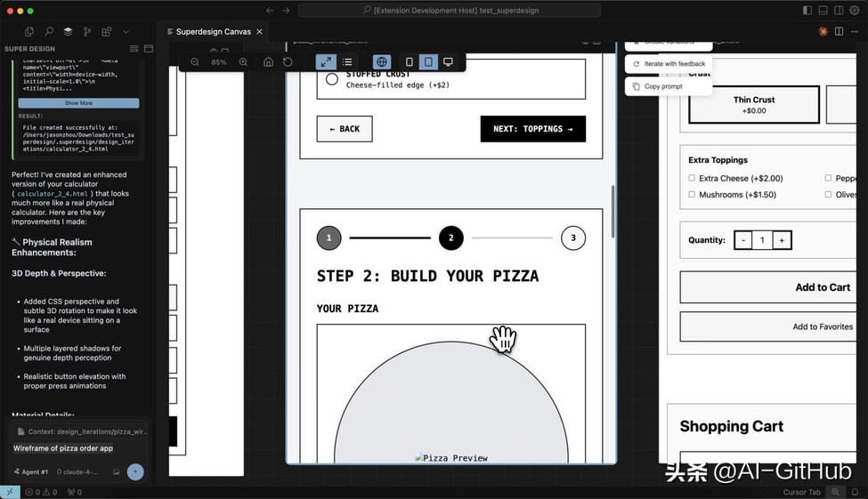The width and height of the screenshot is (868, 499).
Task: Select the mobile viewport icon
Action: coord(410,62)
